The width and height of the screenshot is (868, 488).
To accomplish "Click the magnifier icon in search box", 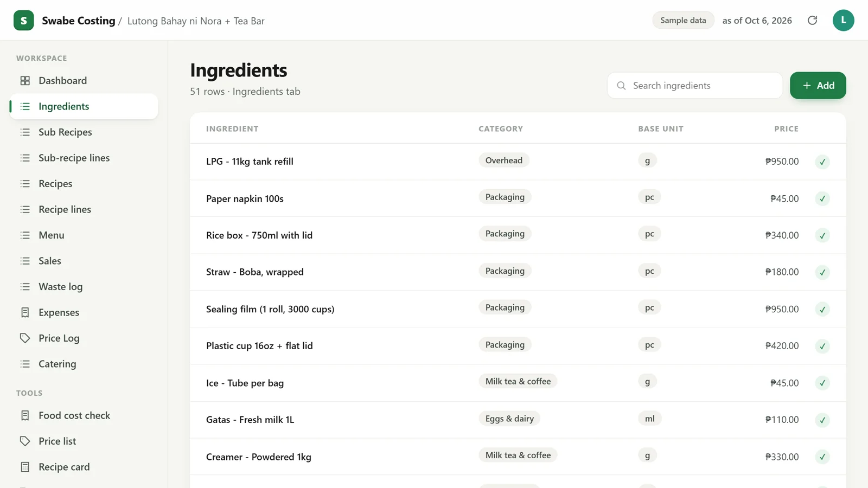I will click(x=621, y=86).
